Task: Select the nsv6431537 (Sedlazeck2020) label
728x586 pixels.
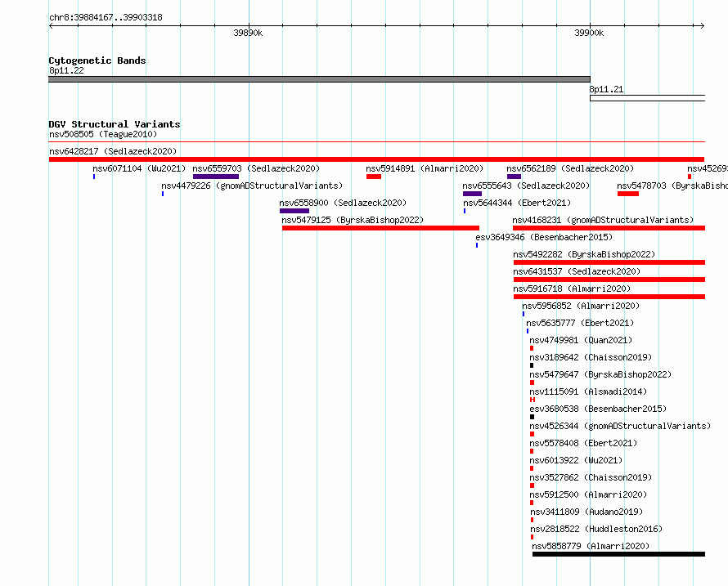Action: [x=577, y=271]
